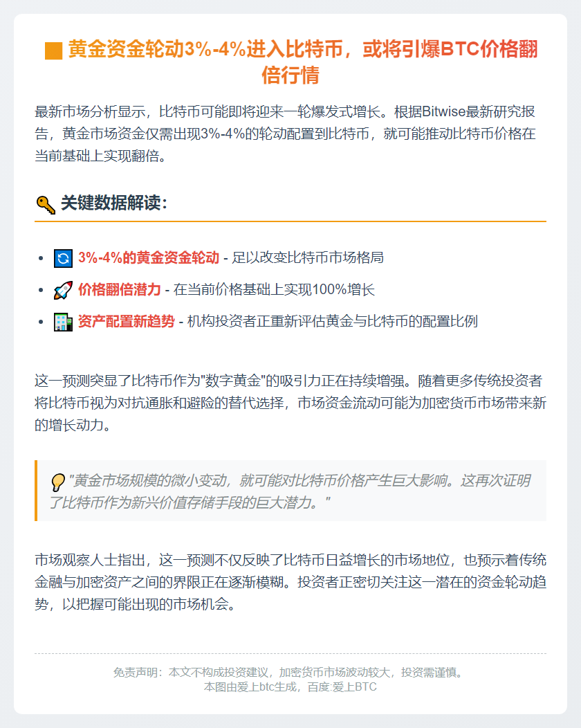Viewport: 581px width, 728px height.
Task: Select the red text 3%-4%的黄金资金轮动
Action: (x=149, y=257)
